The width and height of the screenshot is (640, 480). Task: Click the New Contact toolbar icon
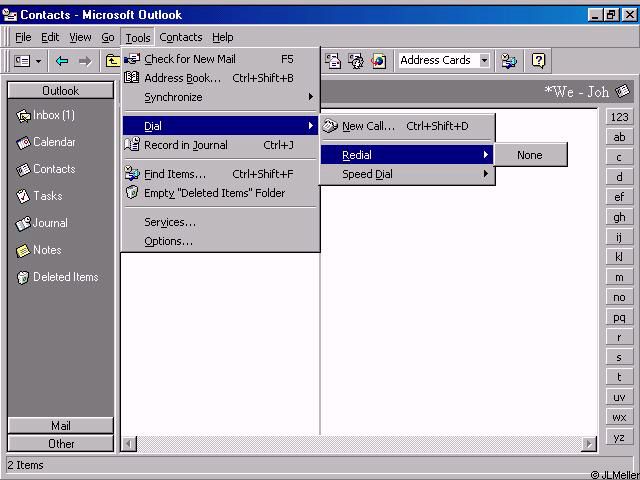click(x=22, y=61)
